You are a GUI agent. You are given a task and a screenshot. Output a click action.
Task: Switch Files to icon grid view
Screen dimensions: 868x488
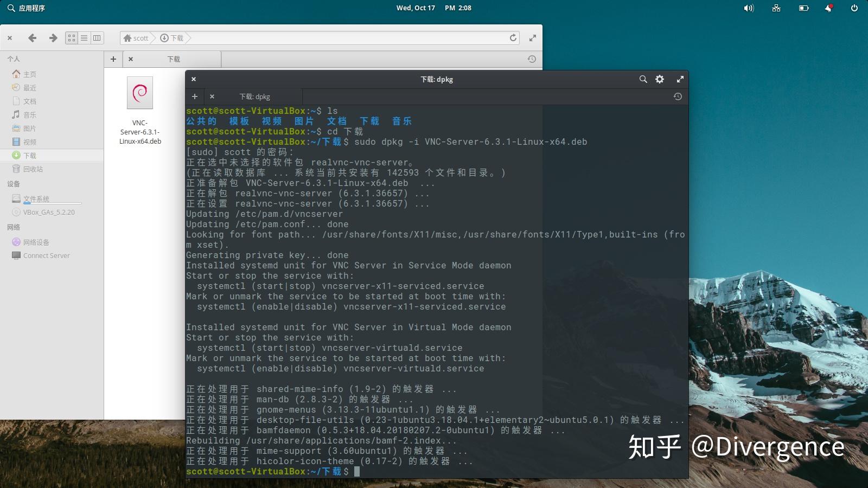pos(72,38)
